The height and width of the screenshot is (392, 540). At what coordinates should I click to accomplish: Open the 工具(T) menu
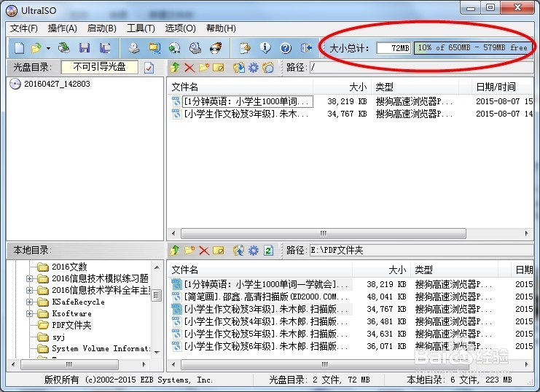tap(141, 28)
